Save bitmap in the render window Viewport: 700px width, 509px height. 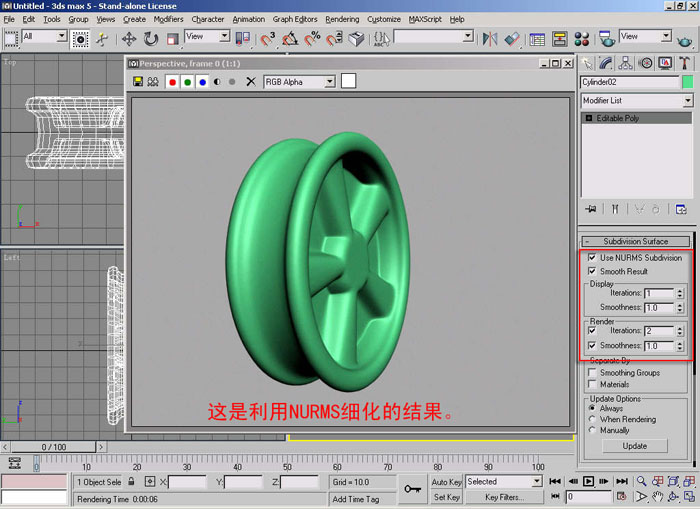click(x=138, y=82)
